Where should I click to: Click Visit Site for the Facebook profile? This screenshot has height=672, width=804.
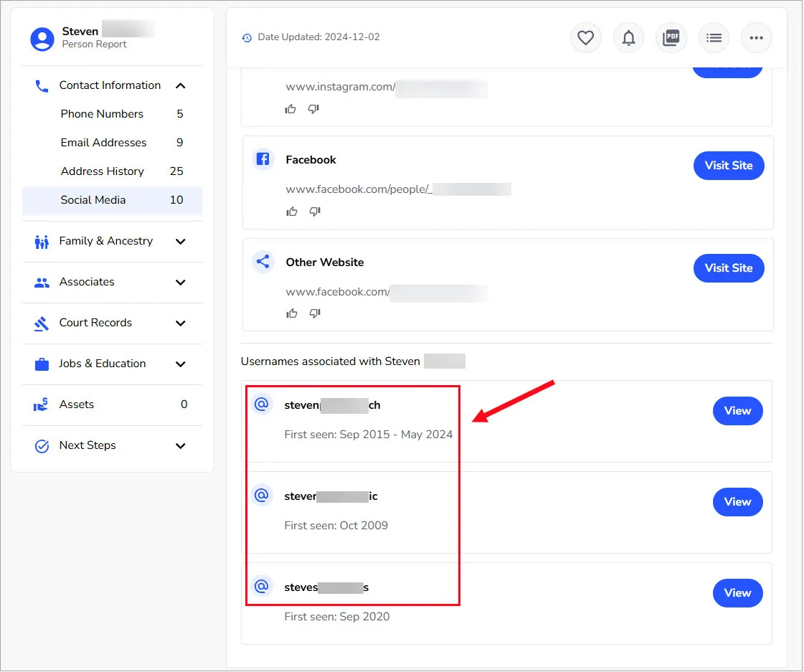tap(729, 166)
